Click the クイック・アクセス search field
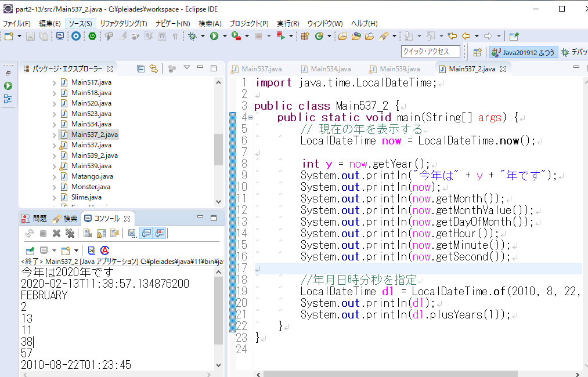Image resolution: width=588 pixels, height=377 pixels. click(430, 52)
